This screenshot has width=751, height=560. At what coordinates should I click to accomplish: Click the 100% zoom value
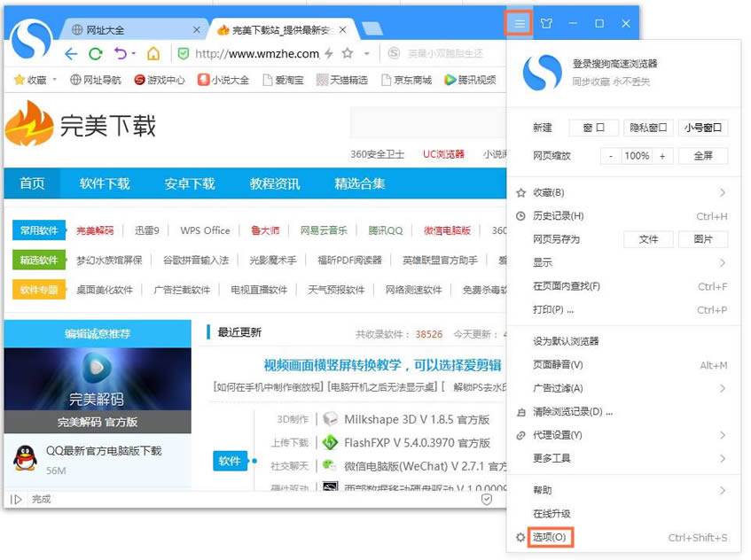click(637, 156)
